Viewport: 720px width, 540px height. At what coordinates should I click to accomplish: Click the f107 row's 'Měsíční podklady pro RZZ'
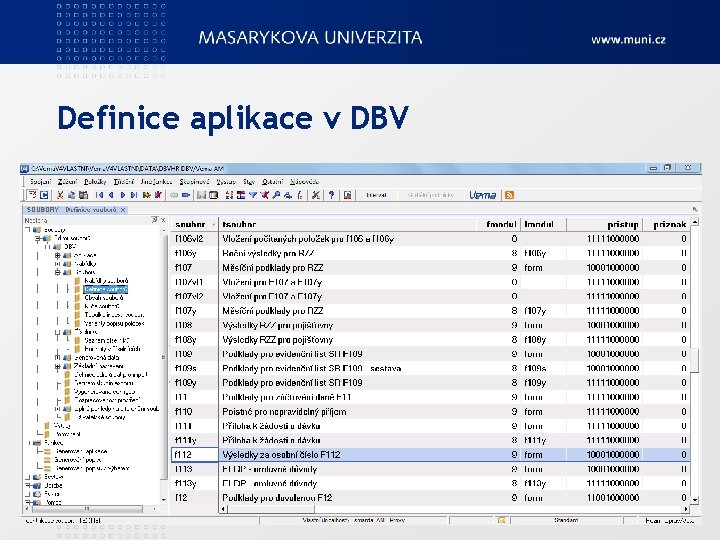[x=273, y=268]
